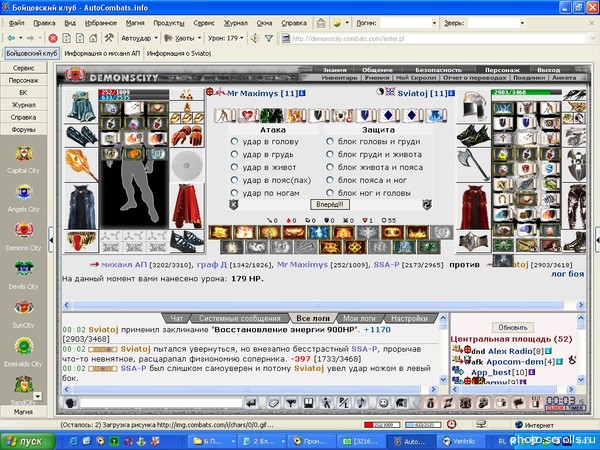Open back button history dropdown arrow

(x=21, y=38)
